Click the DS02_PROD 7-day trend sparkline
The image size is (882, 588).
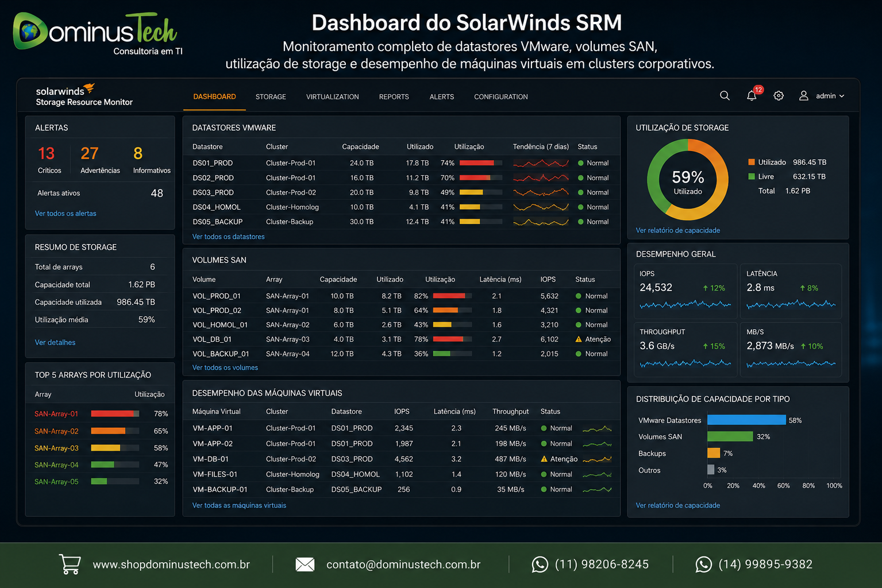(541, 178)
